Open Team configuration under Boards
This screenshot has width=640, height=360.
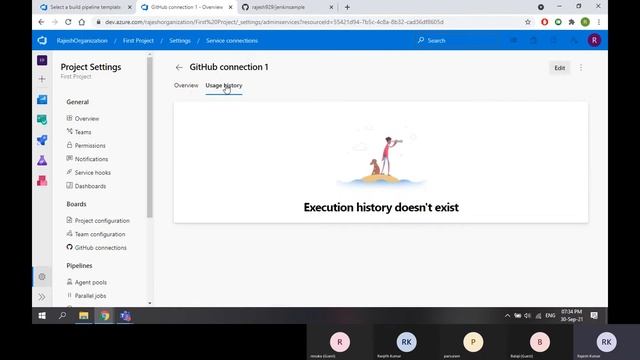pos(96,234)
